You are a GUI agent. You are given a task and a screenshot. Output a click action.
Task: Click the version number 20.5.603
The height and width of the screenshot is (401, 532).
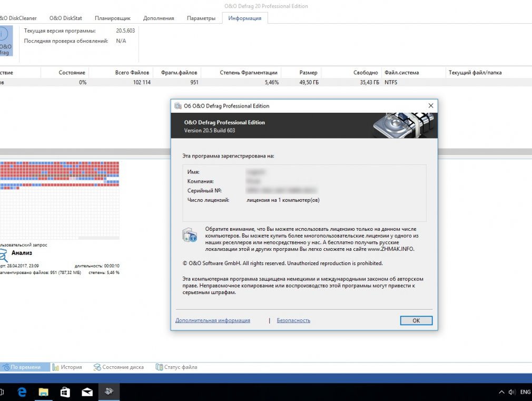point(125,31)
